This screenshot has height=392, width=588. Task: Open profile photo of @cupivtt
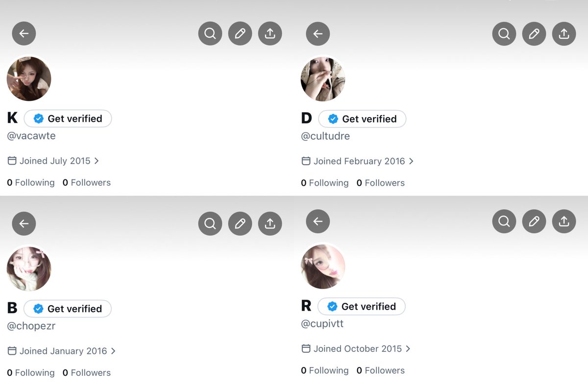[323, 267]
